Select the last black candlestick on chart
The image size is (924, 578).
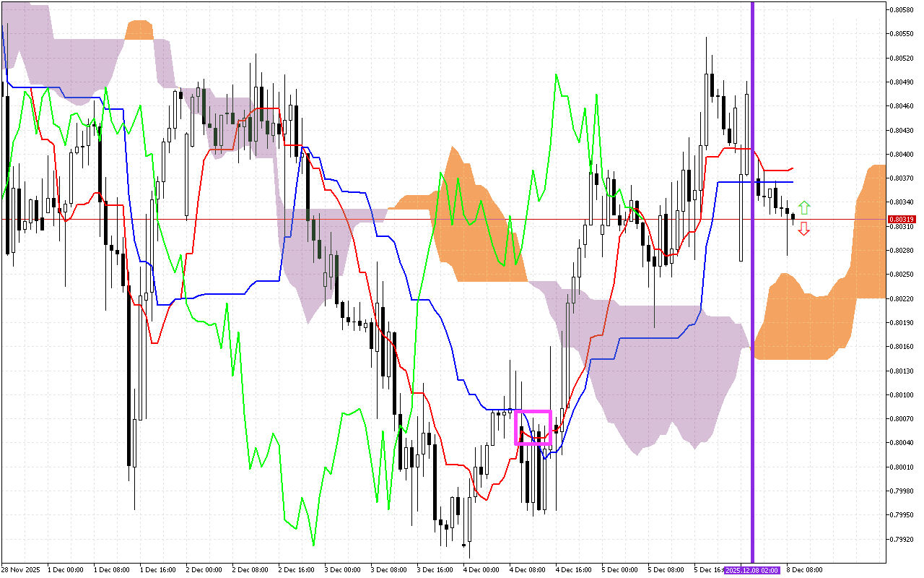coord(793,216)
